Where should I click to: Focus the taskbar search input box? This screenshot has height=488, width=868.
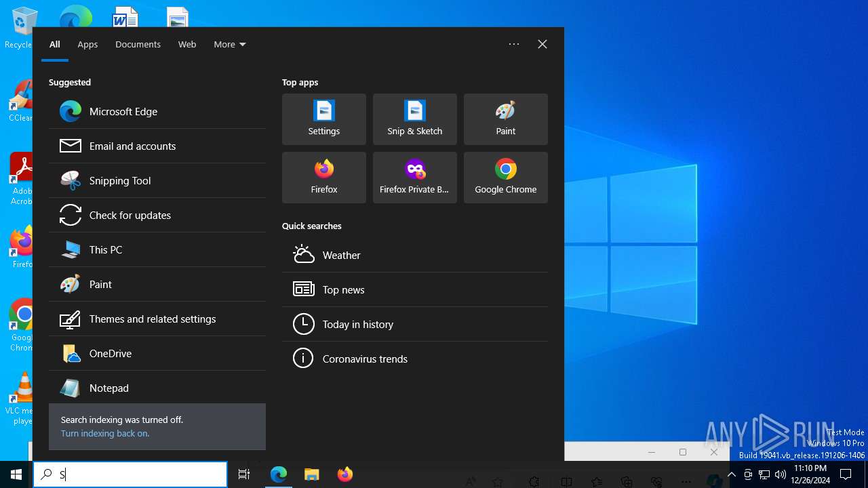pos(130,474)
